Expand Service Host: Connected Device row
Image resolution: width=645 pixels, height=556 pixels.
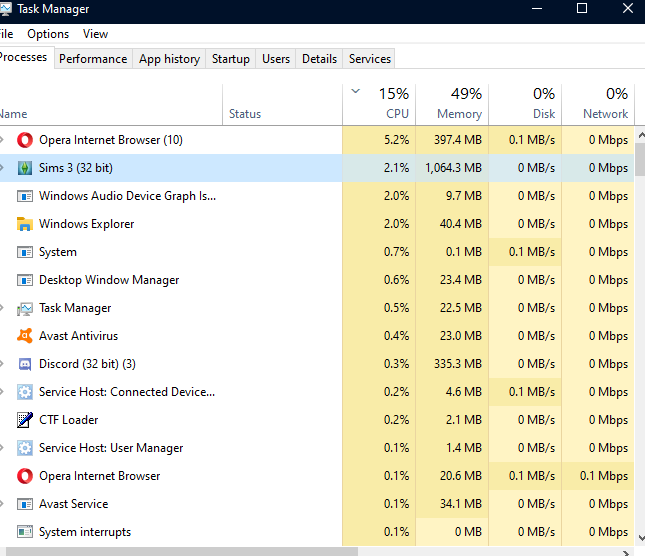(2, 392)
